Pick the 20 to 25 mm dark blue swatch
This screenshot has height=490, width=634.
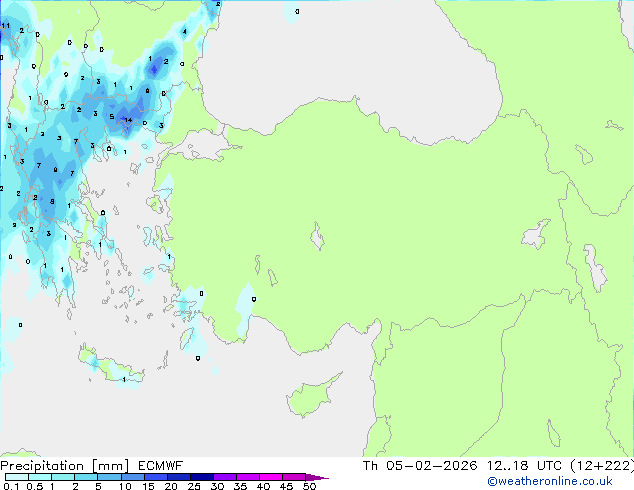pyautogui.click(x=182, y=477)
